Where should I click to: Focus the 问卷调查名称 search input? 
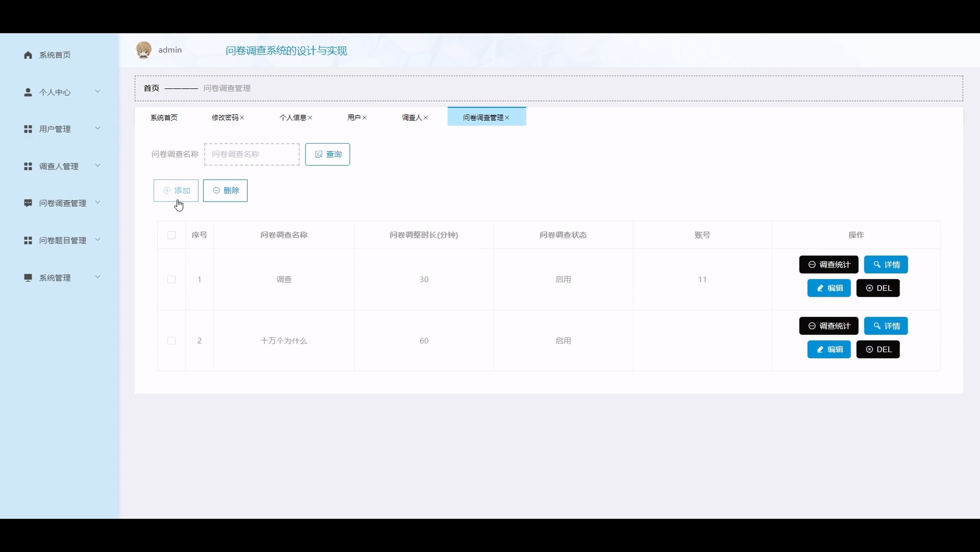point(252,154)
